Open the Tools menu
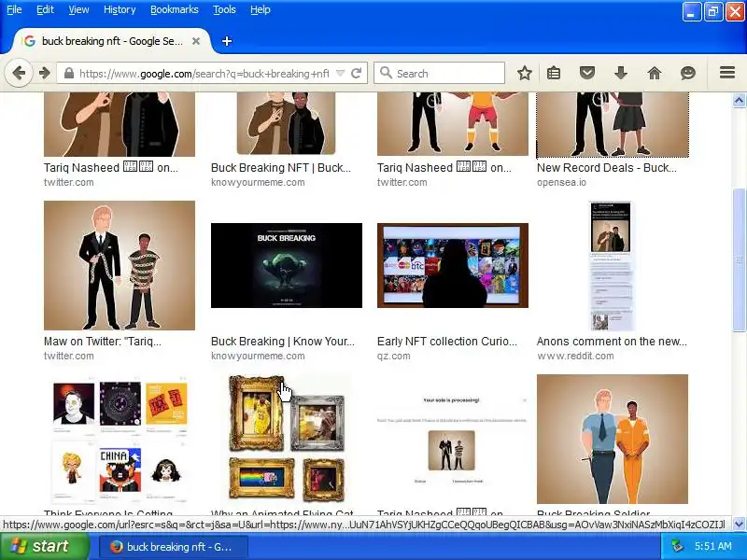 [224, 9]
